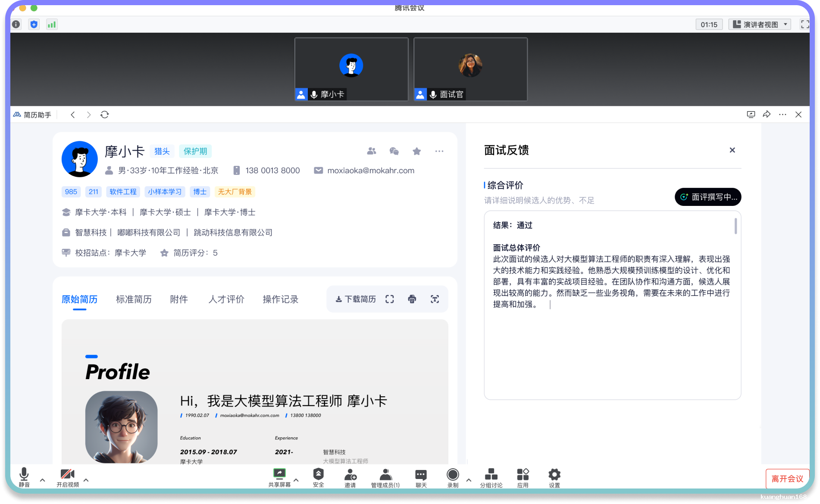Click the WeChat chat icon on candidate card
This screenshot has height=504, width=820.
pos(394,151)
